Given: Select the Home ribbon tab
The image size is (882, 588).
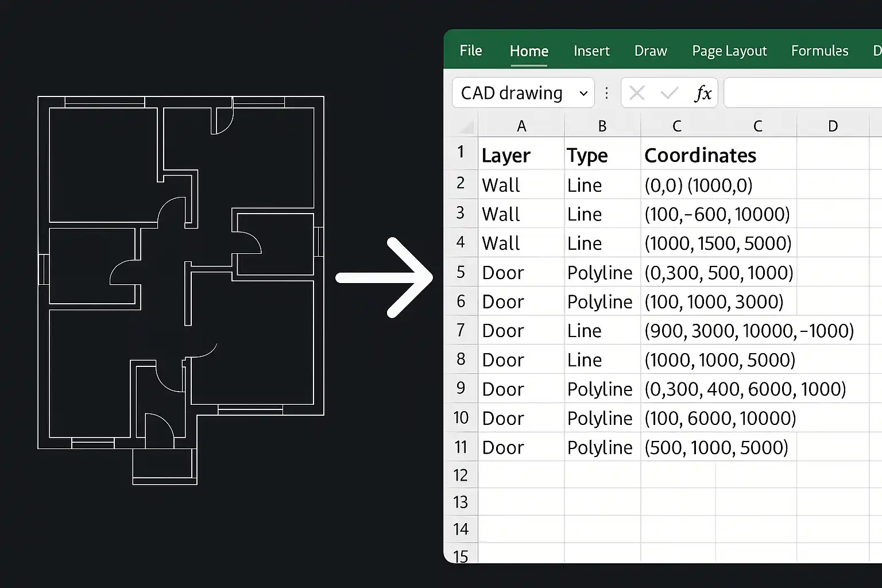Looking at the screenshot, I should pyautogui.click(x=529, y=51).
